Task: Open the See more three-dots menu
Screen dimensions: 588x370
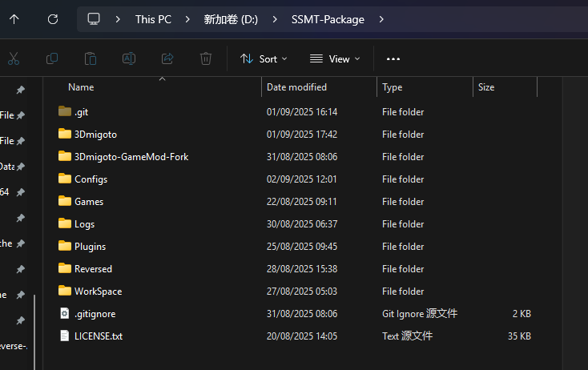Action: [393, 58]
